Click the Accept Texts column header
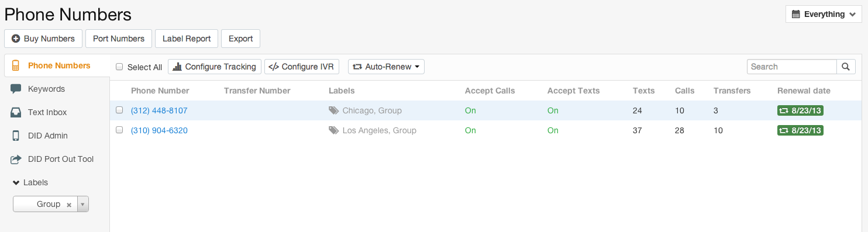Image resolution: width=868 pixels, height=232 pixels. pos(574,91)
